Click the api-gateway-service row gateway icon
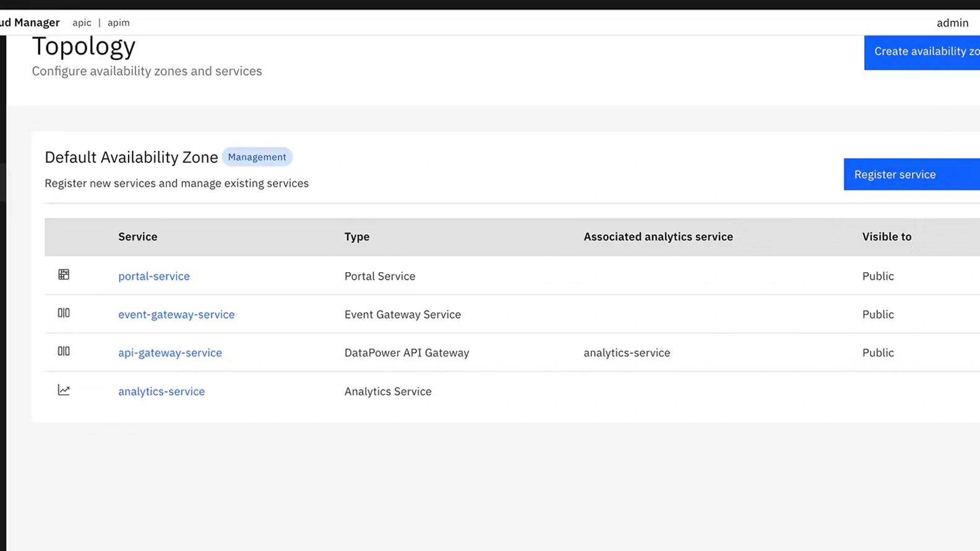The image size is (980, 551). coord(64,351)
